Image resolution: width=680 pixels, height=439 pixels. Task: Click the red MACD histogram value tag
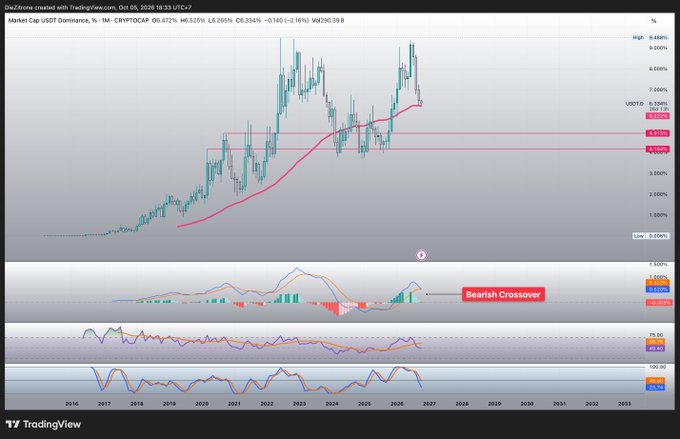pyautogui.click(x=659, y=303)
